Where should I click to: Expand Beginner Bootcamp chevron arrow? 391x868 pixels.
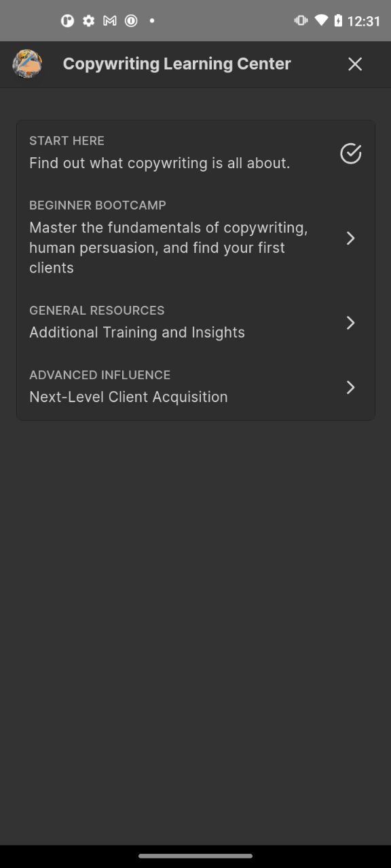350,238
